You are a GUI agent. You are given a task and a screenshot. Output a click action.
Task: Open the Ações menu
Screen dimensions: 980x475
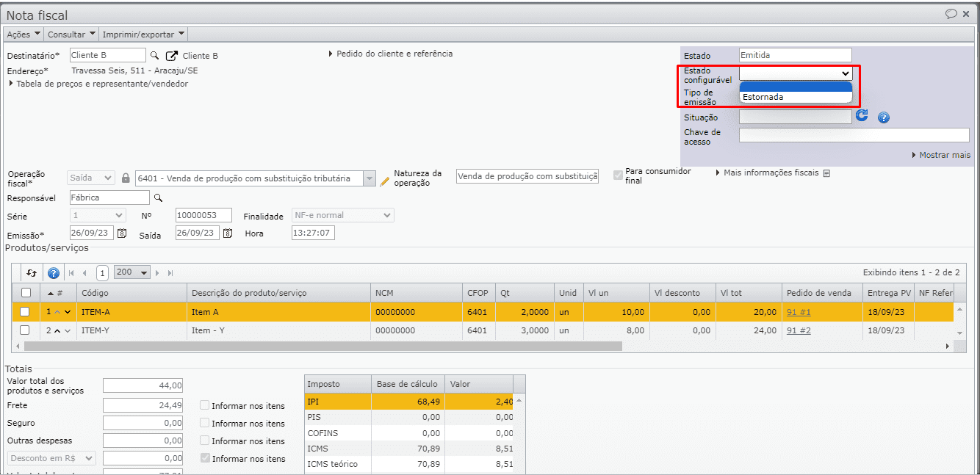(24, 35)
